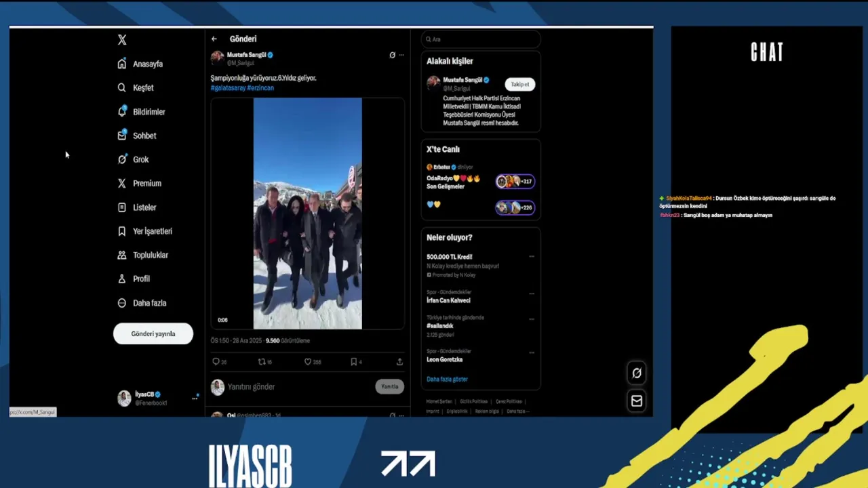Image resolution: width=868 pixels, height=488 pixels.
Task: Open floating messages envelope button
Action: (637, 401)
